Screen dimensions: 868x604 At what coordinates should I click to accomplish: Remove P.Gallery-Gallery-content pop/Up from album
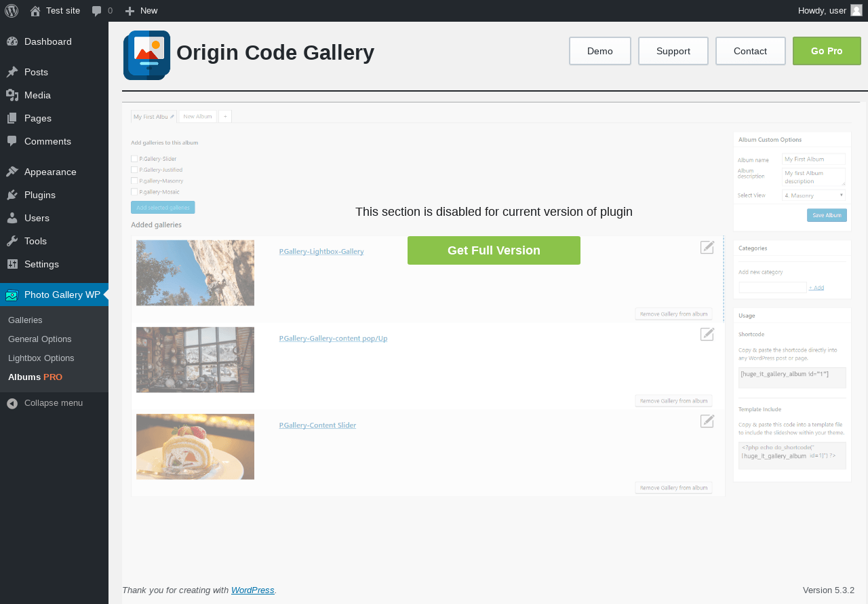pyautogui.click(x=673, y=400)
